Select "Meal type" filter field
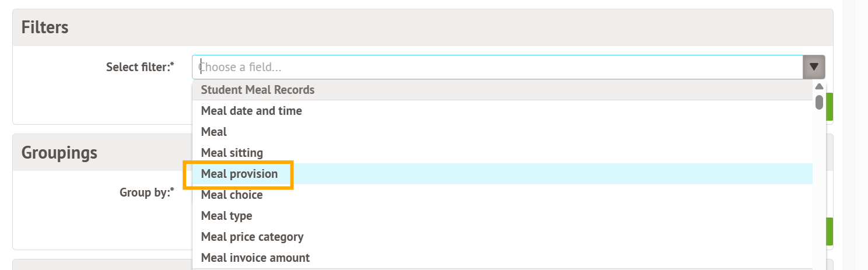The height and width of the screenshot is (270, 868). point(226,216)
